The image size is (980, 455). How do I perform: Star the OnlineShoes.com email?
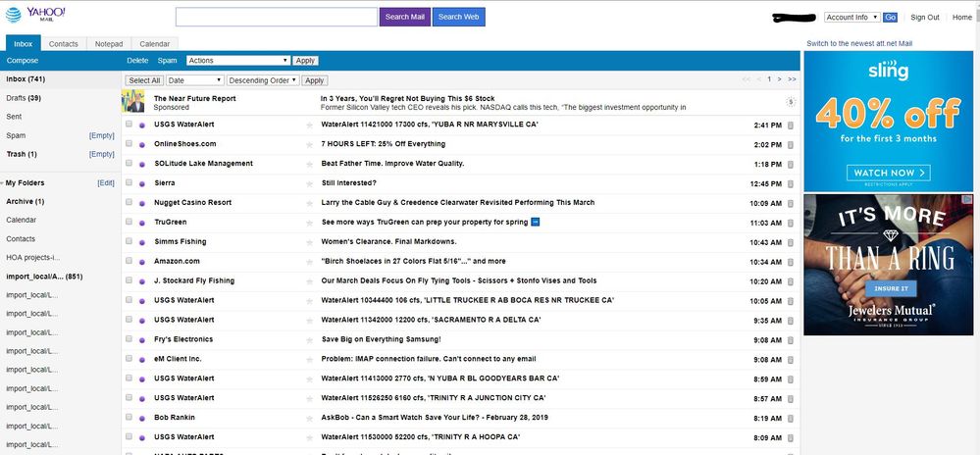pyautogui.click(x=310, y=144)
